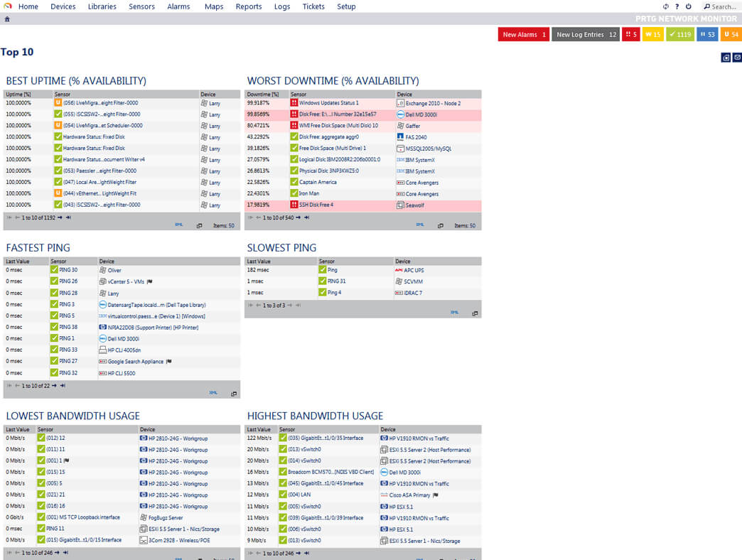
Task: Open the SSH Disk Free 4 sensor
Action: (316, 205)
